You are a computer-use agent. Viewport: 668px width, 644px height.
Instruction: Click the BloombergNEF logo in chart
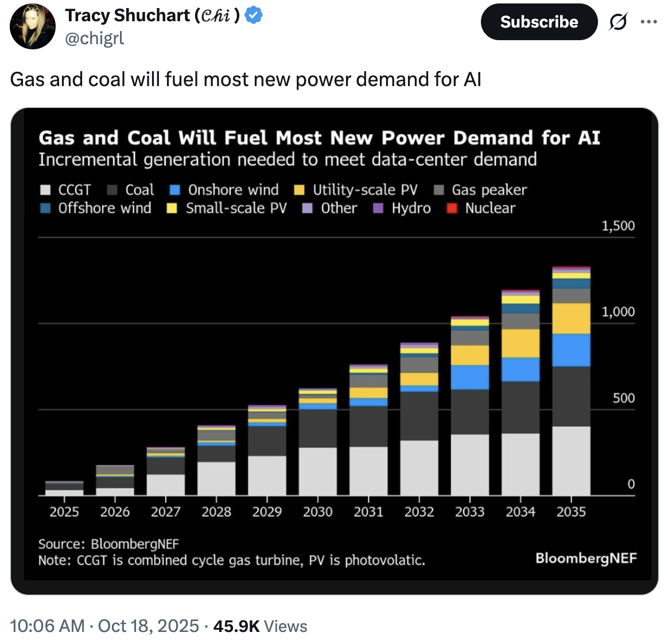586,558
